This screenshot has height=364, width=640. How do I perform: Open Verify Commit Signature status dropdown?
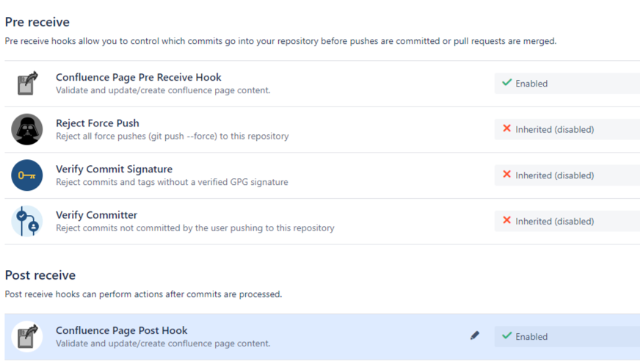(567, 175)
